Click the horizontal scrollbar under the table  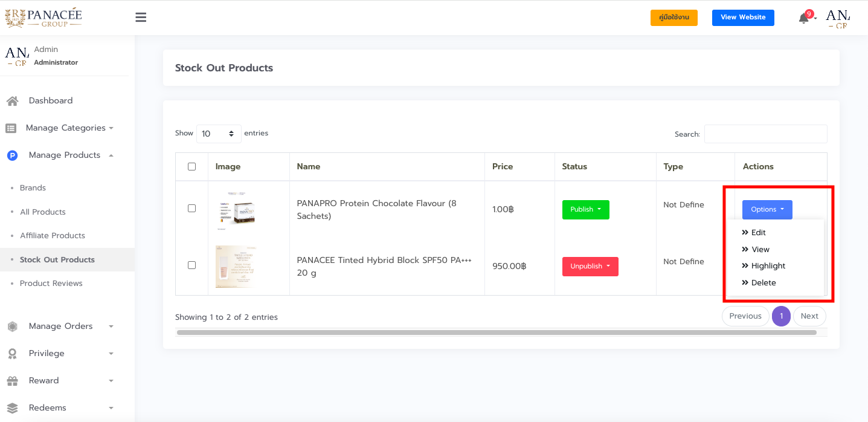pyautogui.click(x=497, y=333)
